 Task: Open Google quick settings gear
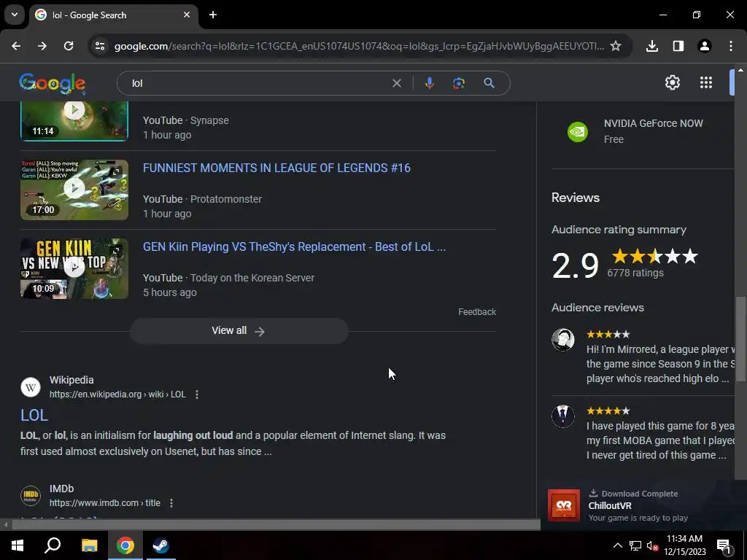(x=672, y=83)
